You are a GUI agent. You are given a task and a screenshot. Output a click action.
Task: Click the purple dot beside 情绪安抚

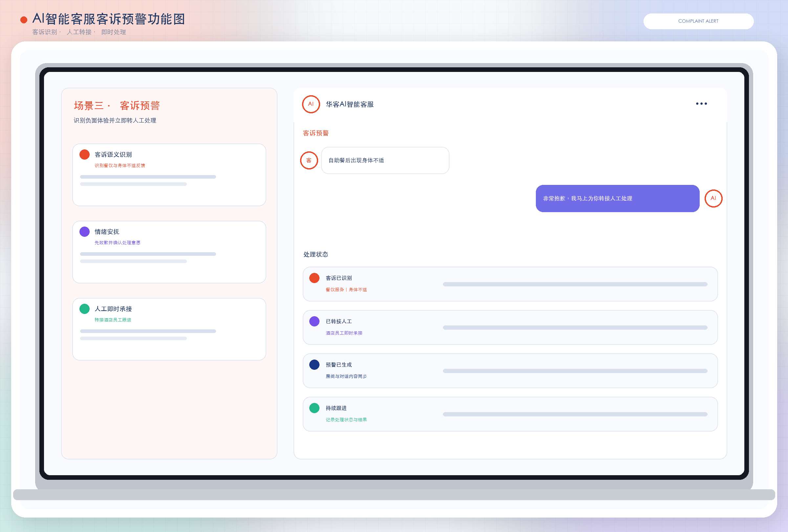pos(84,232)
